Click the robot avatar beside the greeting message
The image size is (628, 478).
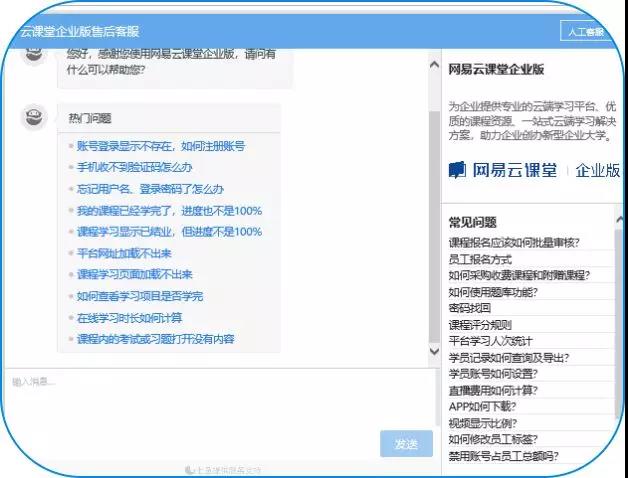tap(35, 57)
